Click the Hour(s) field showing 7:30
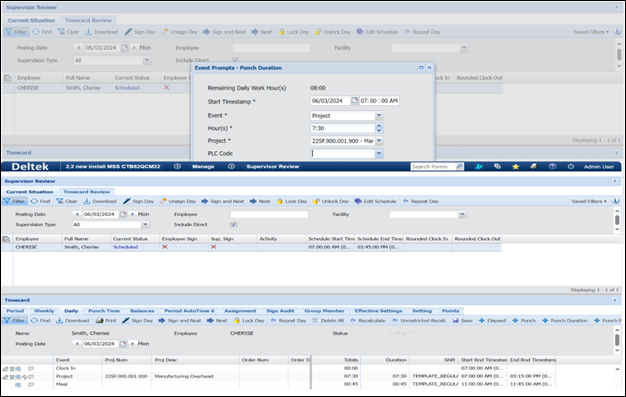Image resolution: width=626 pixels, height=397 pixels. (x=343, y=128)
